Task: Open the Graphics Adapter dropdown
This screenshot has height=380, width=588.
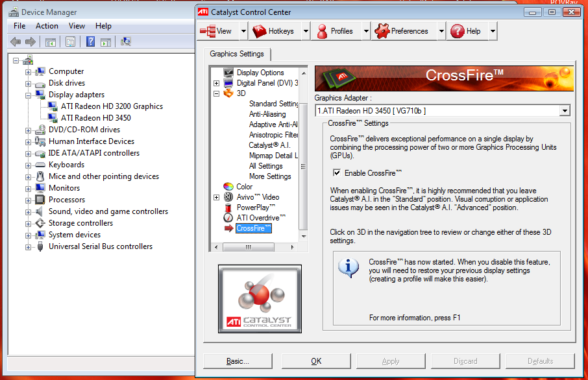Action: click(565, 110)
